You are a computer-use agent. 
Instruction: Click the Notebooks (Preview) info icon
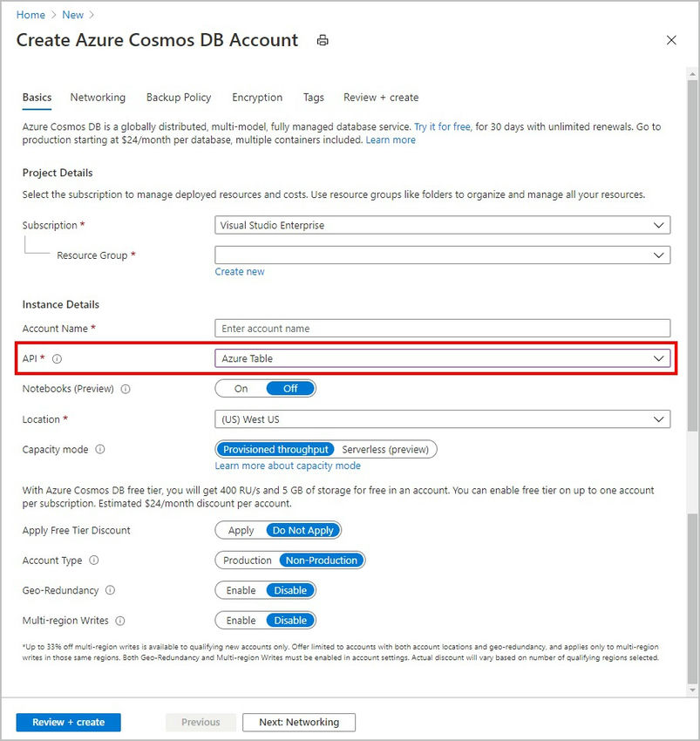(126, 389)
